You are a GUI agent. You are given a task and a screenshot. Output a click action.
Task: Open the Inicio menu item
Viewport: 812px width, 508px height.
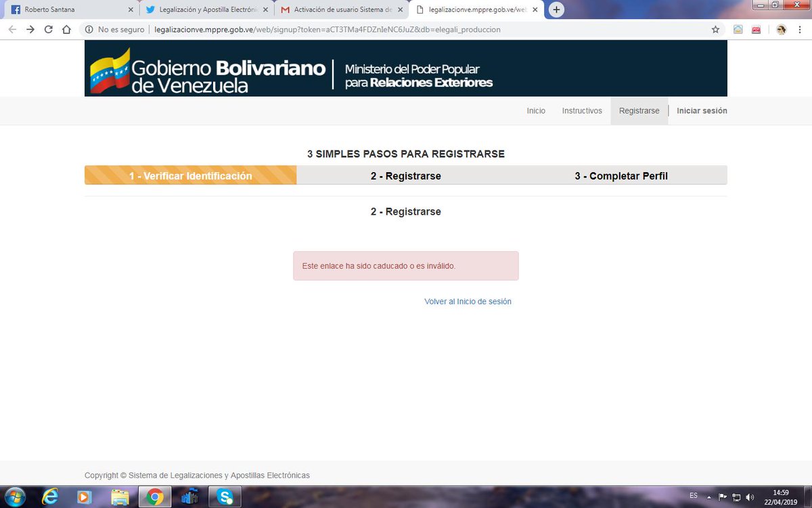(x=536, y=111)
